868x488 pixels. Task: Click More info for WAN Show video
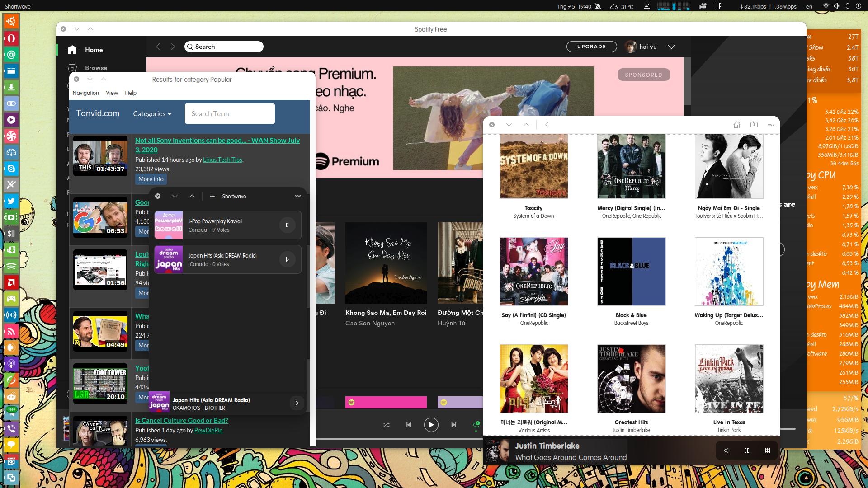point(151,179)
